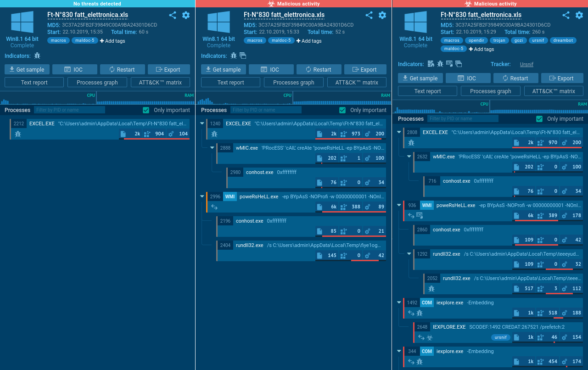Screen dimensions: 588x370
Task: Click the bug icon under iexplore.exe 344
Action: point(420,362)
